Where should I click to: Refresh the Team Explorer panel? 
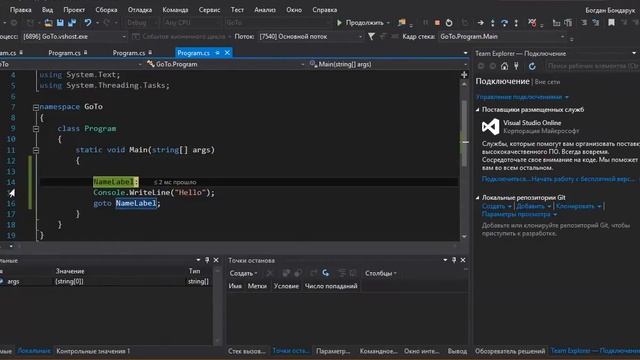tap(532, 66)
